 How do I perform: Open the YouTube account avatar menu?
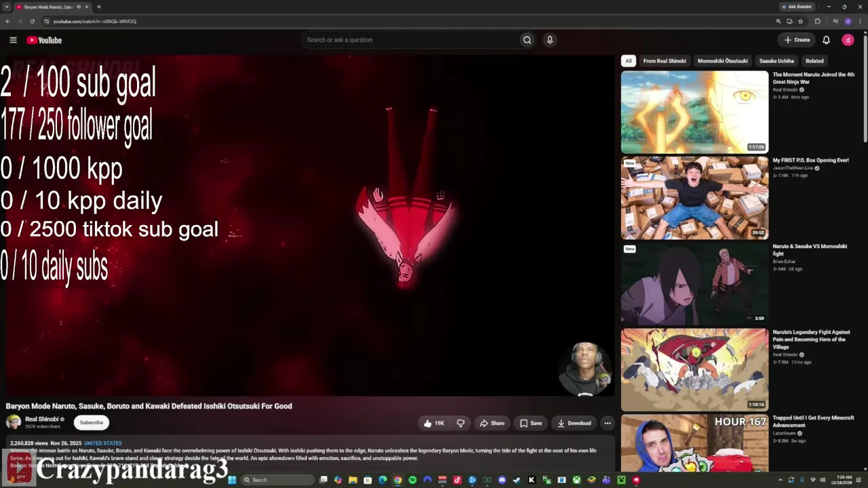tap(848, 40)
